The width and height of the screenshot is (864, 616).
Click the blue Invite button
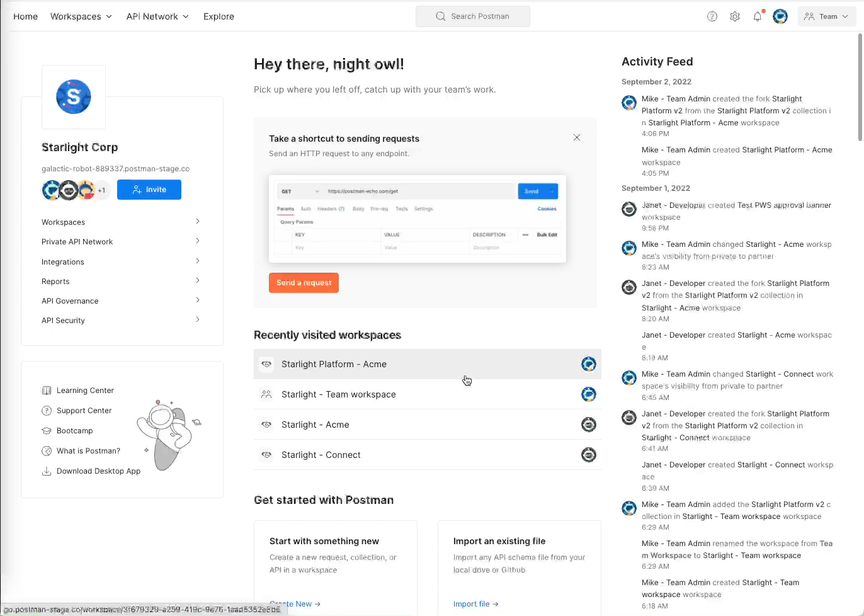point(149,190)
